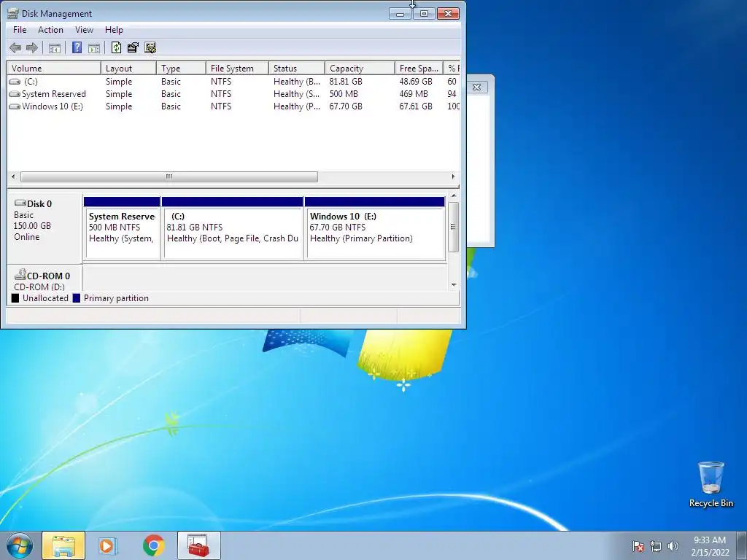Click the Action Center flag tray icon
Viewport: 747px width, 560px height.
[638, 546]
